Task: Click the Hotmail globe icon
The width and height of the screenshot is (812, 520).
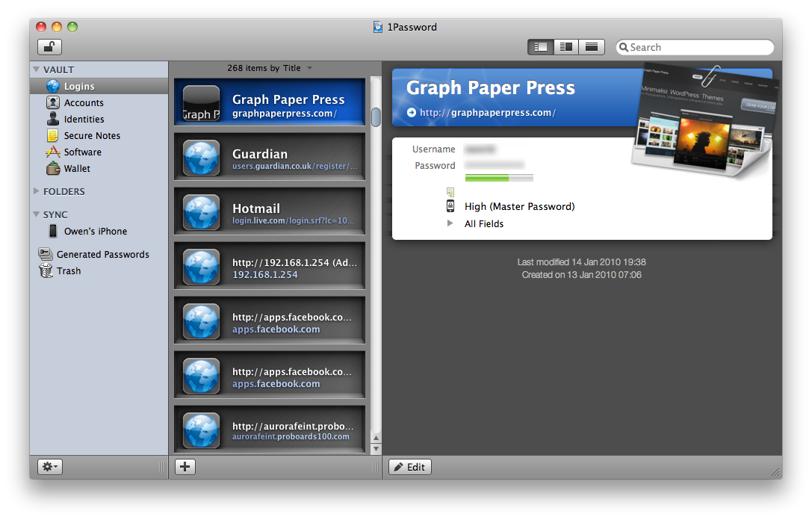Action: pos(202,212)
